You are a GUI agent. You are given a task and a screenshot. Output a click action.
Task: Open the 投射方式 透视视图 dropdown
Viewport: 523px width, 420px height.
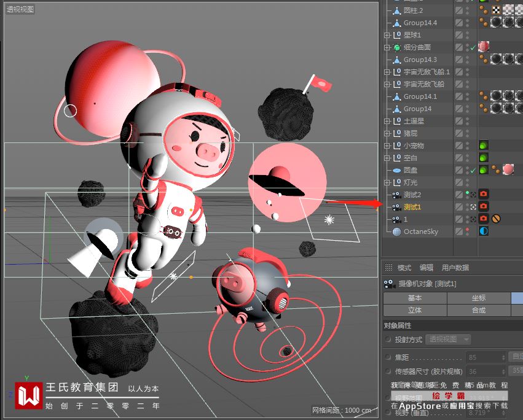pyautogui.click(x=448, y=340)
